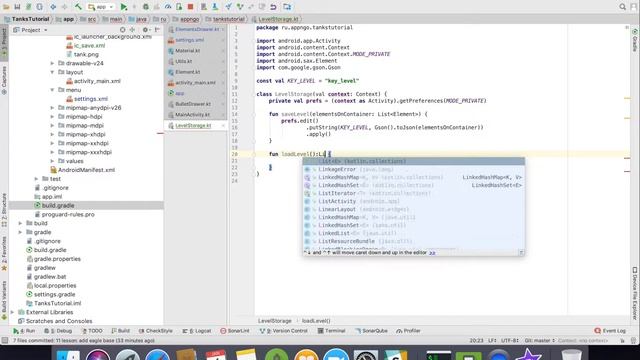The width and height of the screenshot is (640, 360).
Task: Expand the drawable-v24 folder
Action: point(52,63)
